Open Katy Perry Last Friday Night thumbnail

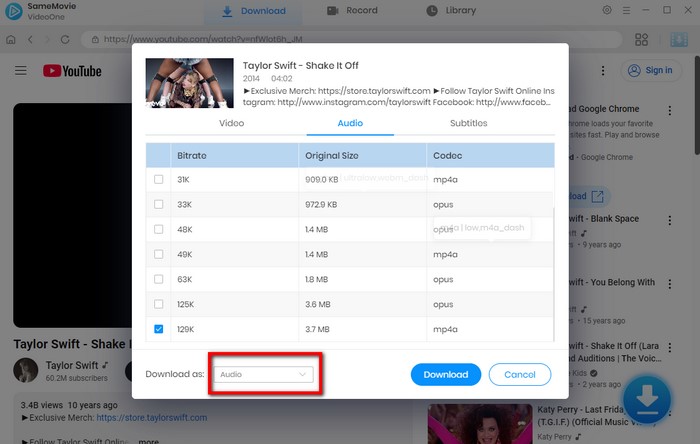click(479, 424)
